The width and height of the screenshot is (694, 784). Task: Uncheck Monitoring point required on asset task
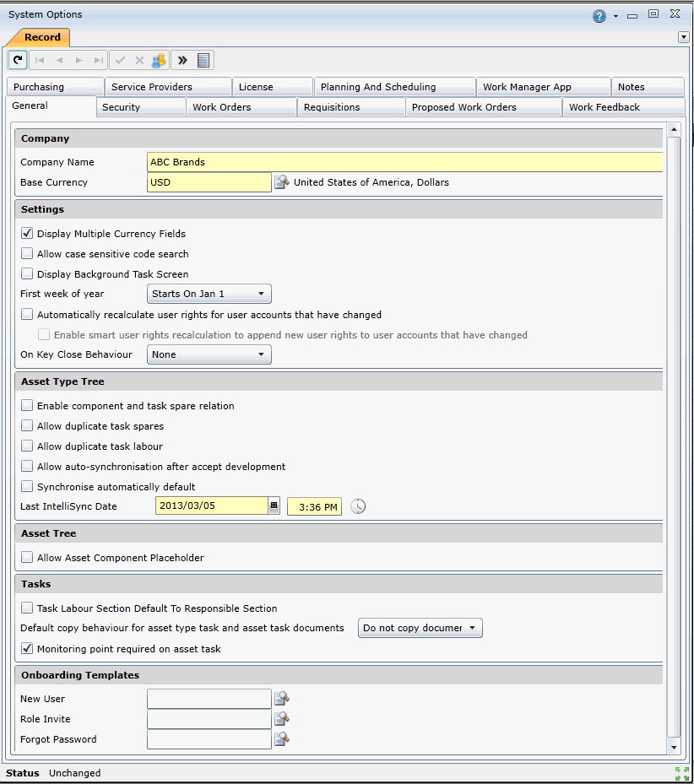[27, 648]
